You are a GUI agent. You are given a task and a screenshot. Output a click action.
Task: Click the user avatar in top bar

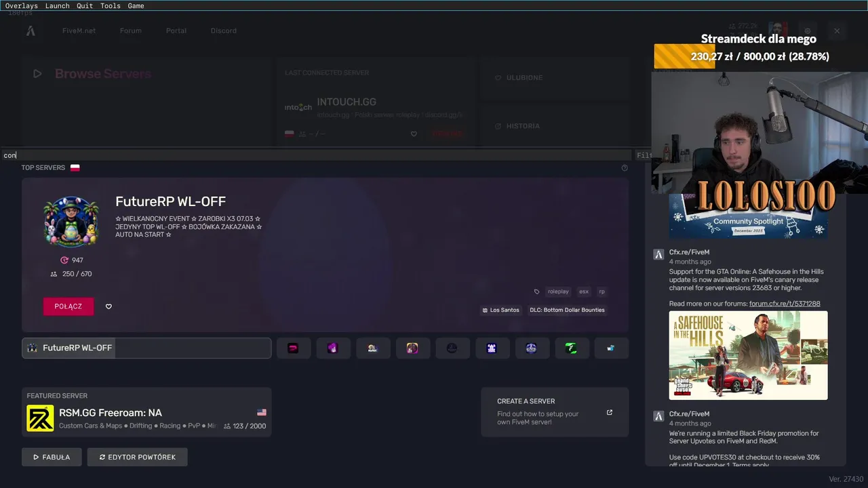tap(778, 30)
